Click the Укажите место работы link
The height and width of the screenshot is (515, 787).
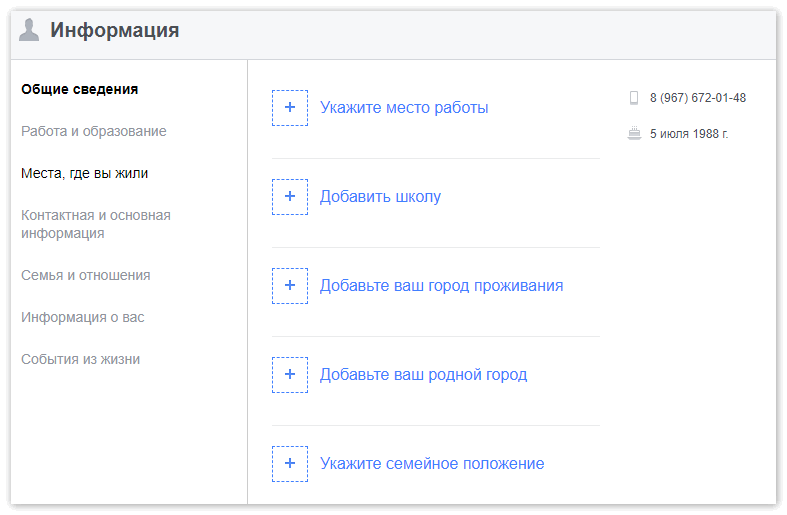click(x=404, y=107)
